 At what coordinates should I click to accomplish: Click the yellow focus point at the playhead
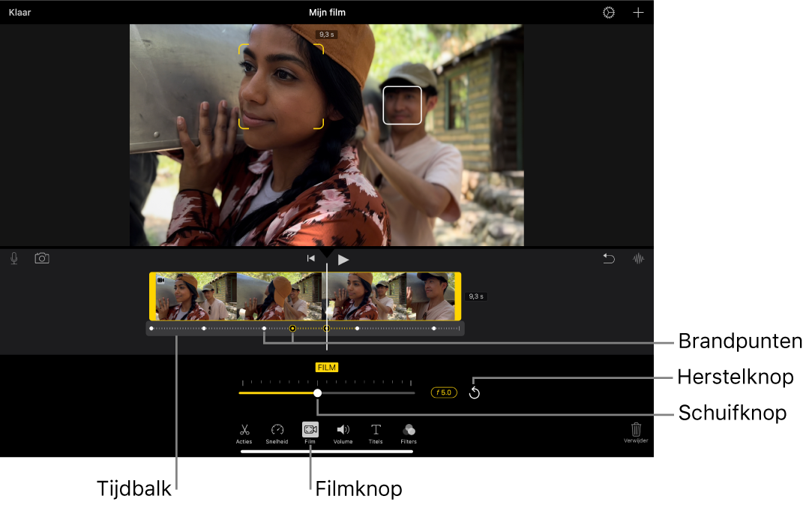tap(326, 328)
